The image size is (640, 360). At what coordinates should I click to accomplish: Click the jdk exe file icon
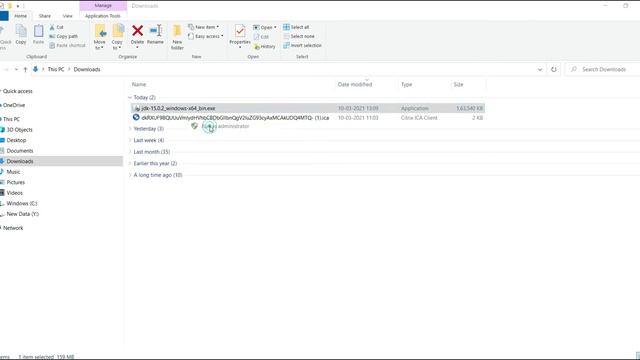[137, 109]
